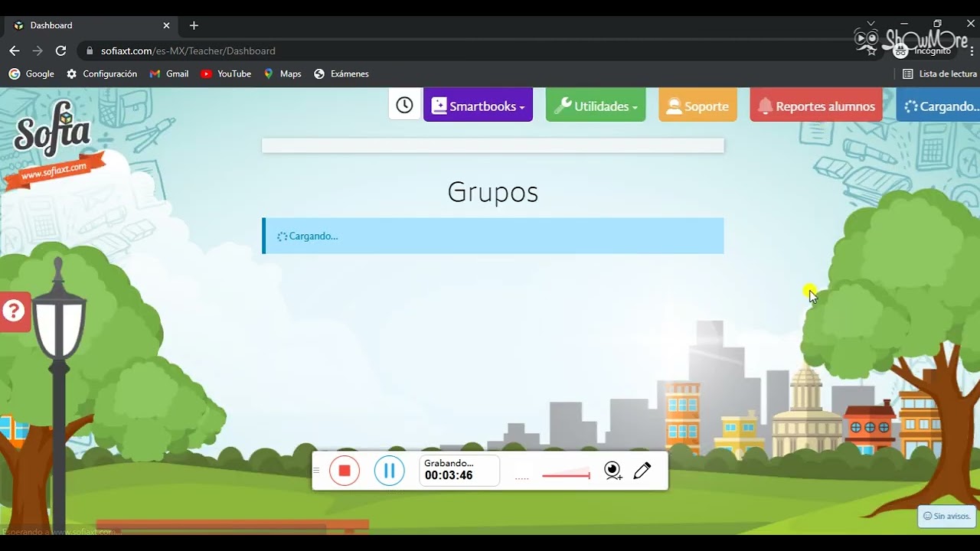
Task: Go back in the browser
Action: (x=15, y=51)
